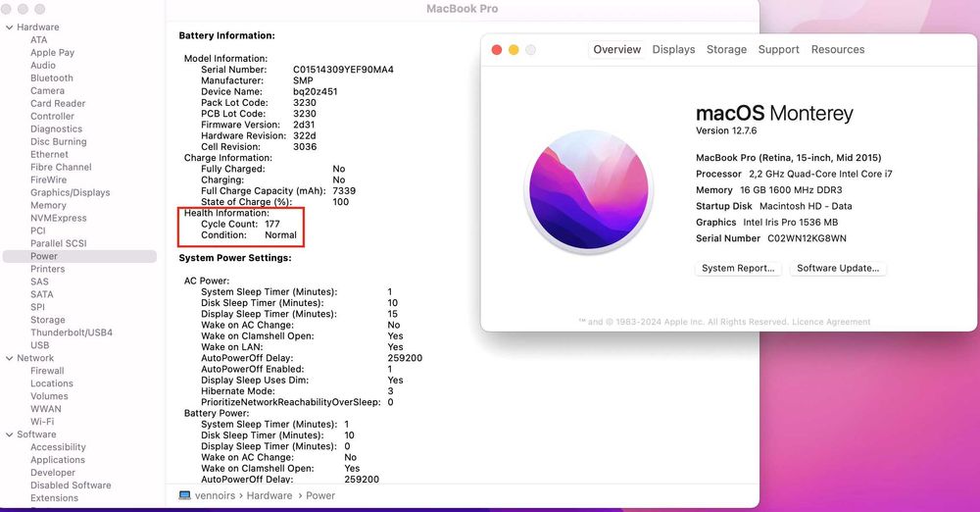Click the System Report button

pos(738,268)
